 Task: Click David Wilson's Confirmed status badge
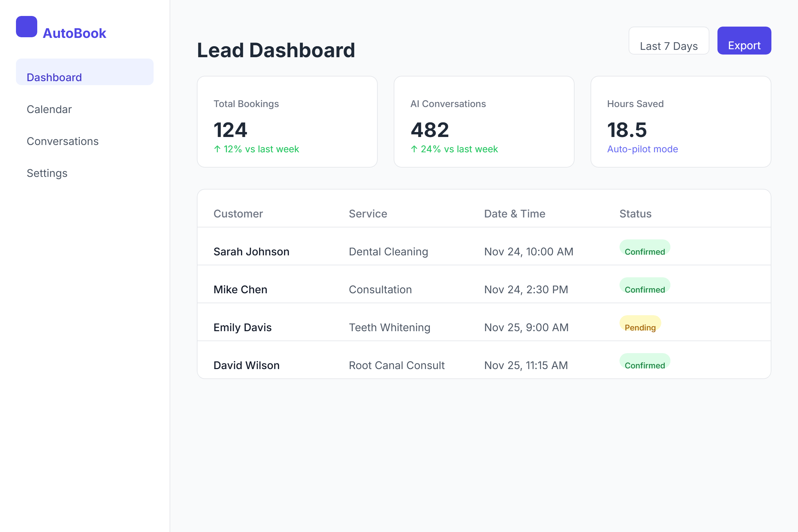(645, 362)
